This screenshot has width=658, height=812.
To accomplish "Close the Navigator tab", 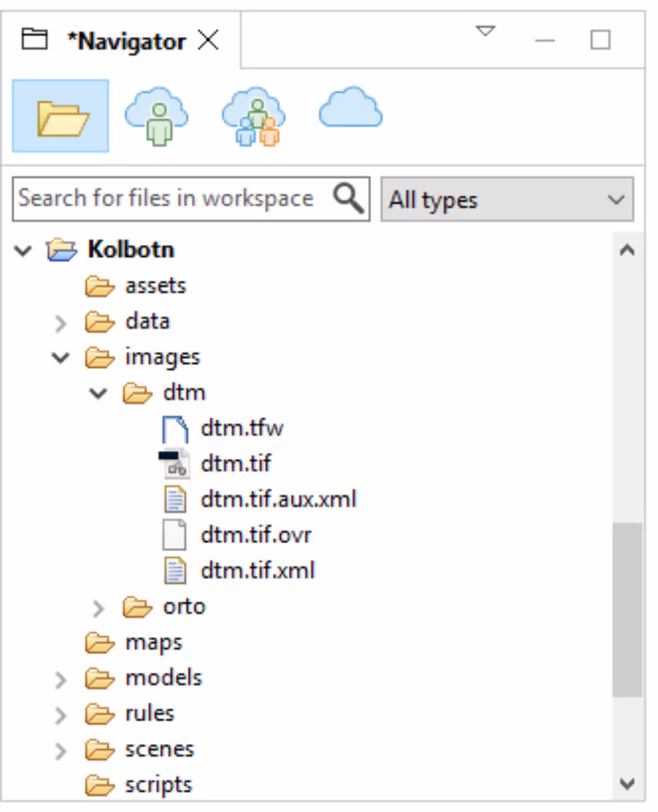I will 209,41.
